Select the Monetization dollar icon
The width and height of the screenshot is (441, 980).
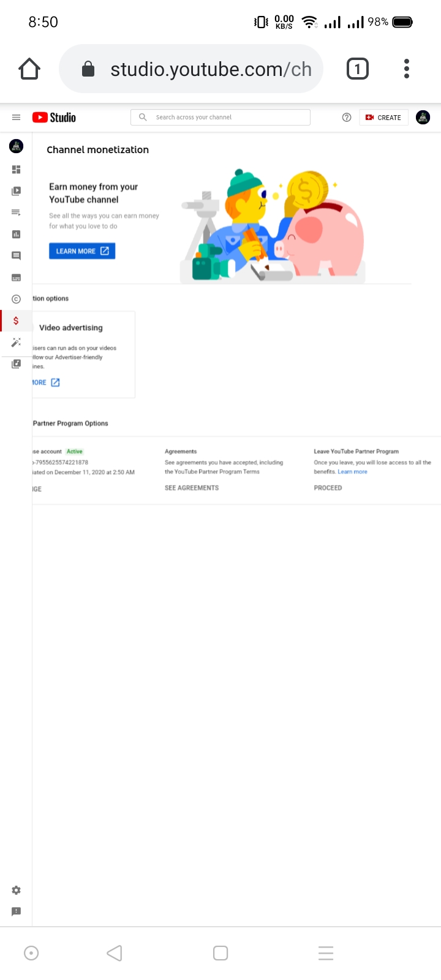(x=16, y=321)
